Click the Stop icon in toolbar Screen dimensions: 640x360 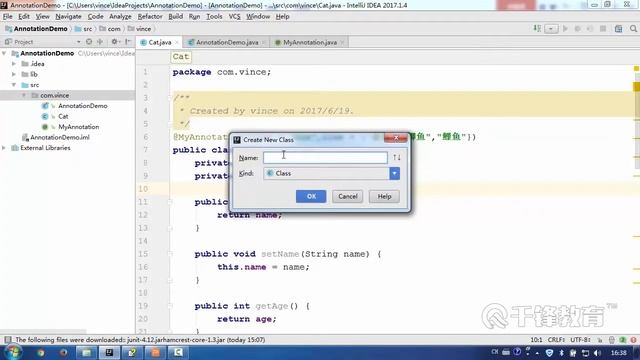click(603, 29)
